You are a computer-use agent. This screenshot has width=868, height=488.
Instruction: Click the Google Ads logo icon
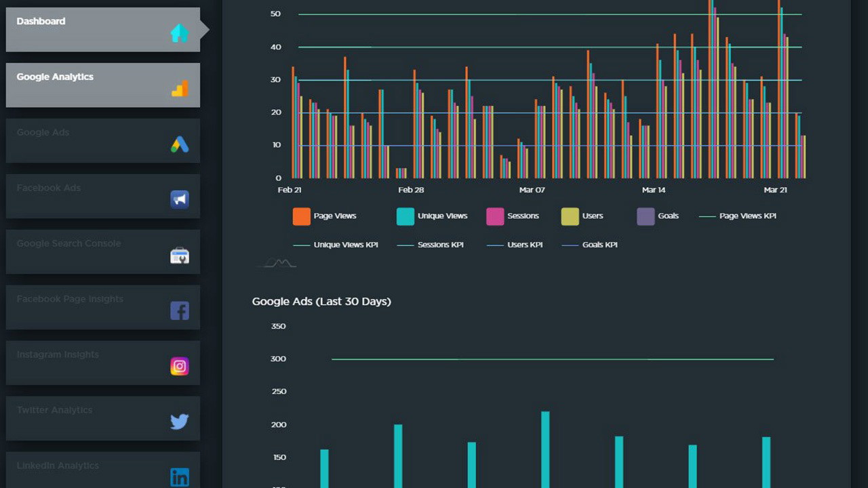180,144
